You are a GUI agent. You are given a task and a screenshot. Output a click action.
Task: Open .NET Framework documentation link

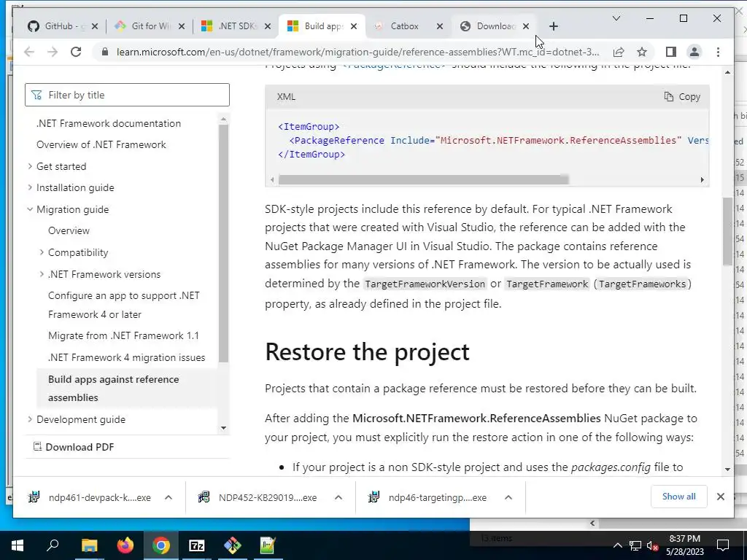point(109,123)
